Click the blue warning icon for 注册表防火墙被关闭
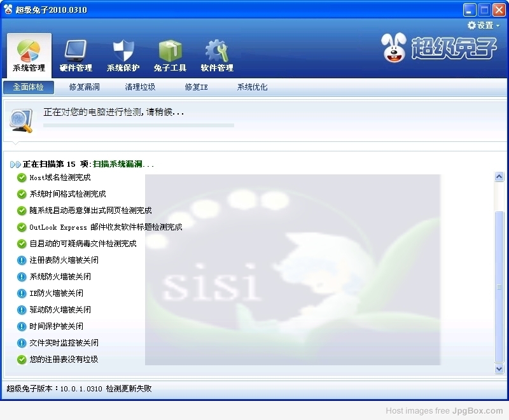This screenshot has width=509, height=420. click(22, 260)
